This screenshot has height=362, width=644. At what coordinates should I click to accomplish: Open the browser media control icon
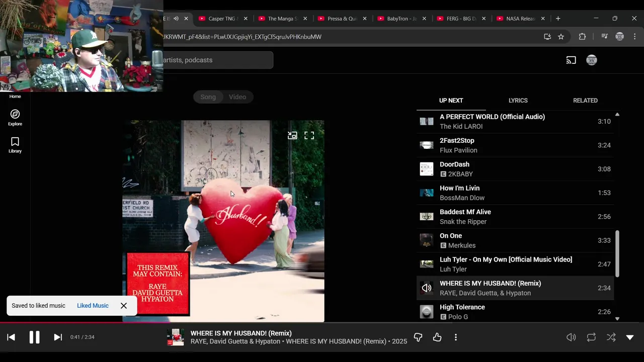click(605, 37)
